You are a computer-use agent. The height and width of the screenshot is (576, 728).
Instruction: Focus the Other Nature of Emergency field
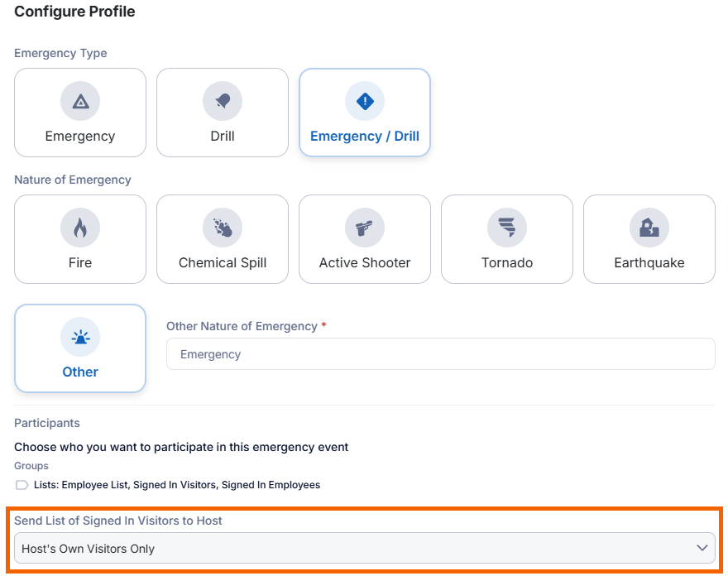click(x=441, y=354)
